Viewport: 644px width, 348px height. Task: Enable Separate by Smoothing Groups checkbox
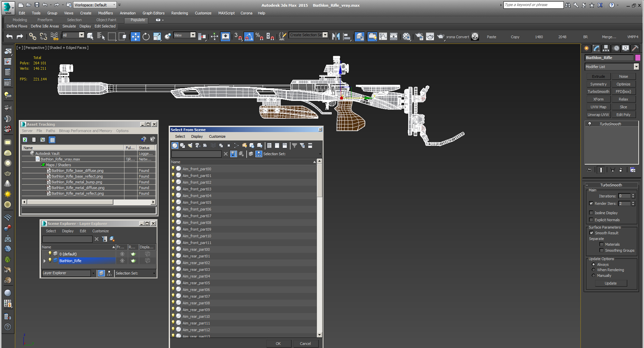point(601,250)
